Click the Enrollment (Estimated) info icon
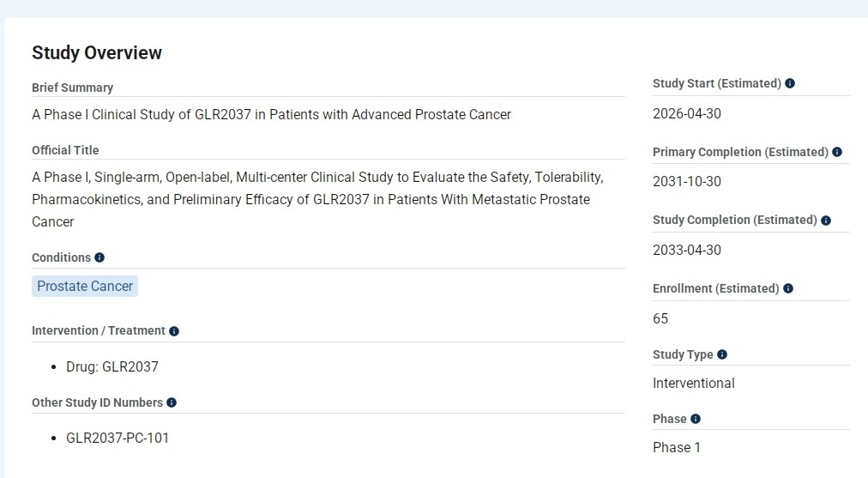Image resolution: width=868 pixels, height=478 pixels. pos(788,288)
